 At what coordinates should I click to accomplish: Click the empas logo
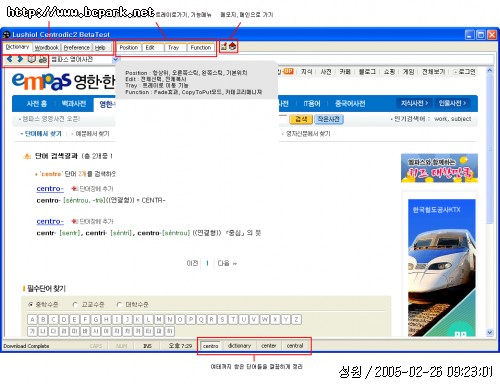click(x=42, y=81)
